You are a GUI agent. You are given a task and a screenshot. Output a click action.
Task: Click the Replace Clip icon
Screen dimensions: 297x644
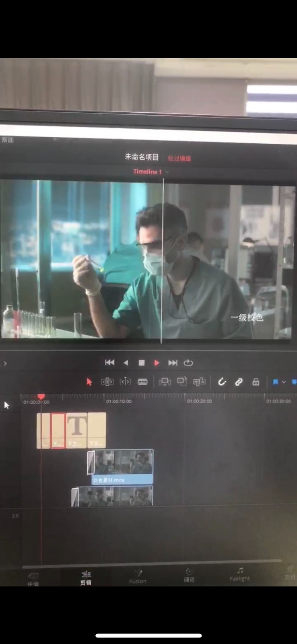[199, 382]
